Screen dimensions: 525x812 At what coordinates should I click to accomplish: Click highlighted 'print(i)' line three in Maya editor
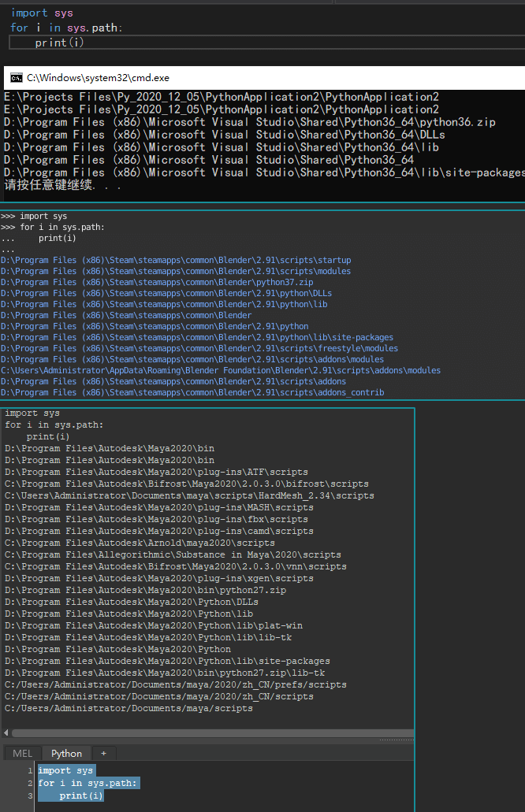click(81, 795)
